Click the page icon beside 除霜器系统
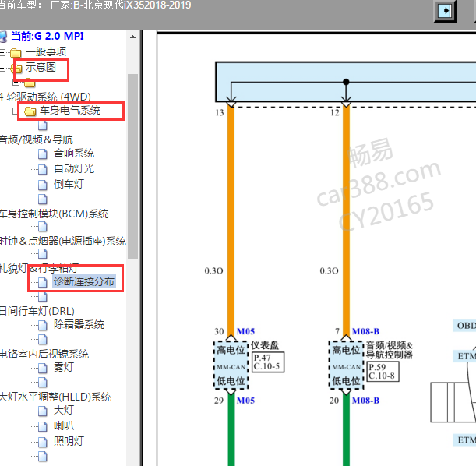Viewport: 476px width, 466px height. 43,326
